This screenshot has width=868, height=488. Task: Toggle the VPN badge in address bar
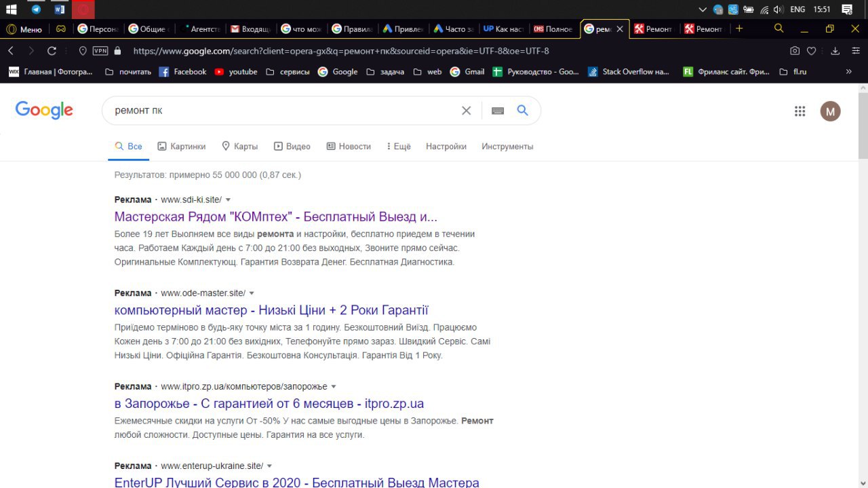pyautogui.click(x=100, y=51)
